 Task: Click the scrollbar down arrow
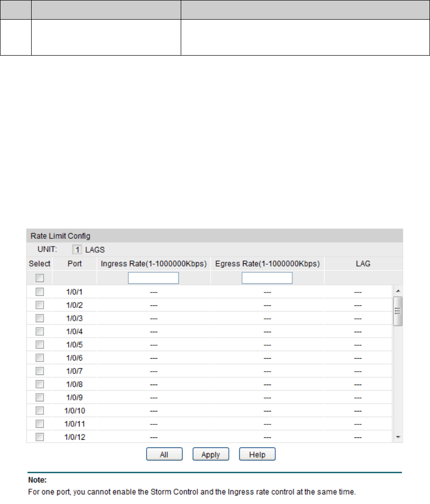[x=398, y=437]
